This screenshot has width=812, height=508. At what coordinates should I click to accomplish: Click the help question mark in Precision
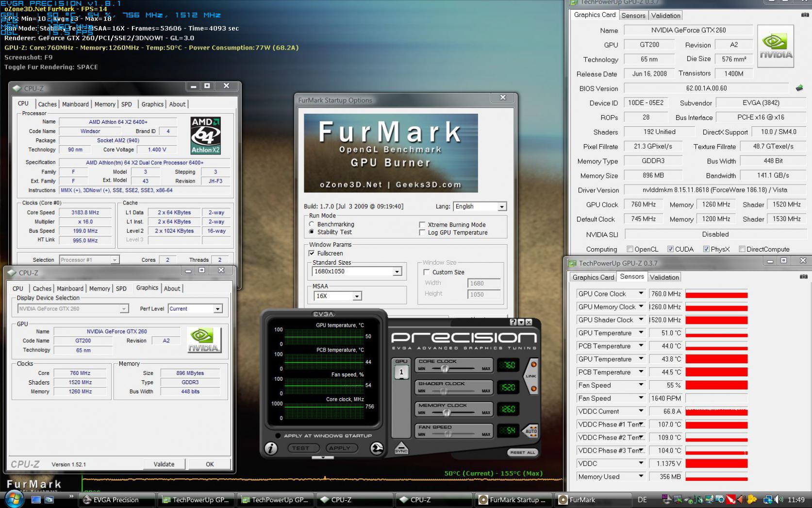pos(513,322)
